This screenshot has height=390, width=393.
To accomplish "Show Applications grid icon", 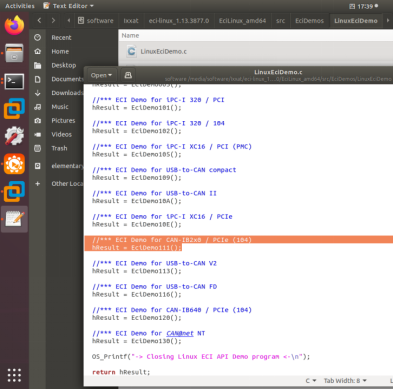I will coord(14,375).
